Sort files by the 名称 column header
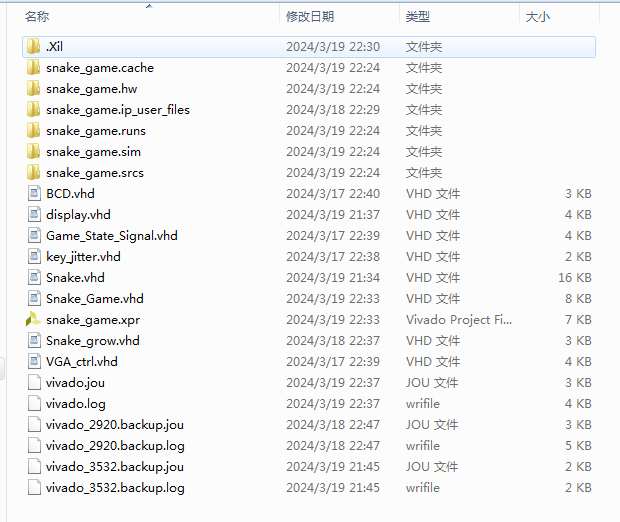Viewport: 620px width, 522px height. point(37,17)
